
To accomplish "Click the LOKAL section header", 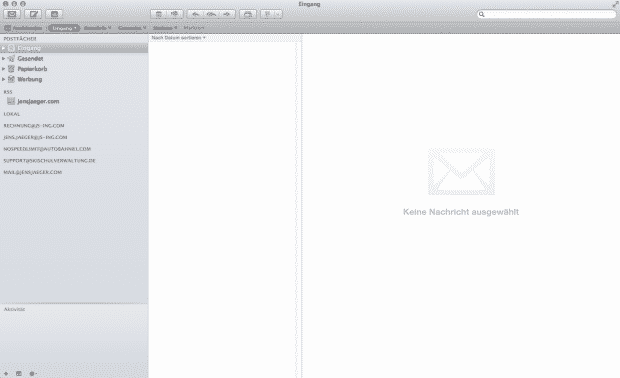I will coord(11,114).
